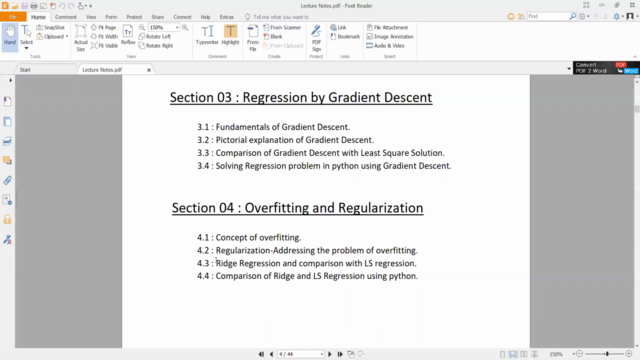This screenshot has width=640, height=360.
Task: Insert a Link
Action: 338,27
